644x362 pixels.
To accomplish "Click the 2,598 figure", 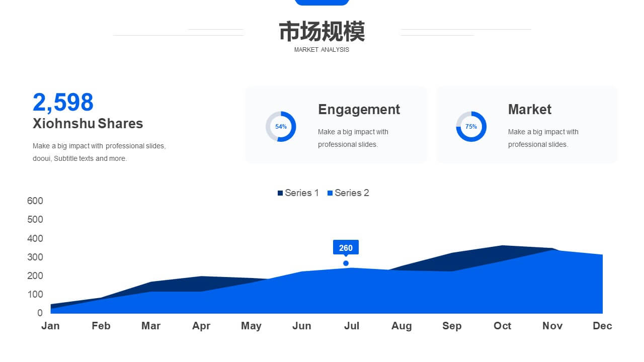I will click(x=63, y=103).
